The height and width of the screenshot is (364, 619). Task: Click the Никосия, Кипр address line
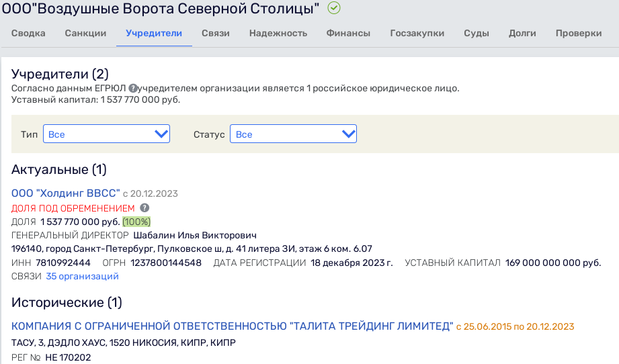tap(124, 343)
